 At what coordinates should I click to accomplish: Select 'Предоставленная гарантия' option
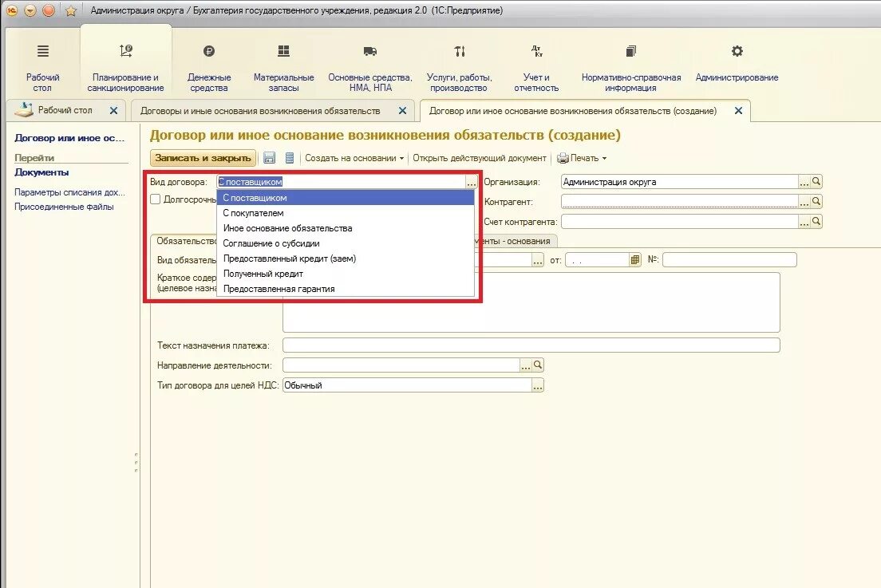(346, 289)
